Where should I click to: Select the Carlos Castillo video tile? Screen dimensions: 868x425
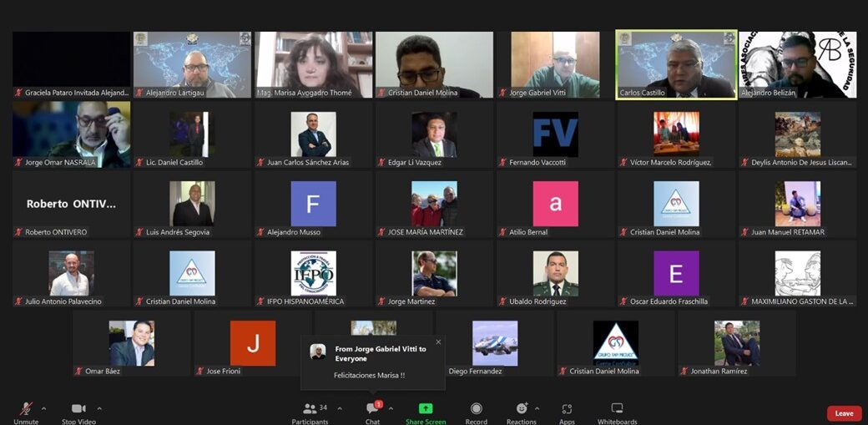pos(676,65)
